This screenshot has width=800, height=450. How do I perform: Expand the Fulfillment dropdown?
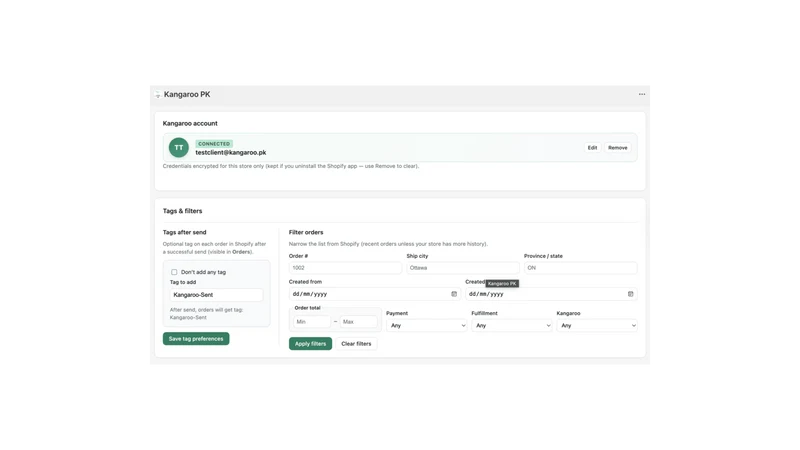pos(511,326)
